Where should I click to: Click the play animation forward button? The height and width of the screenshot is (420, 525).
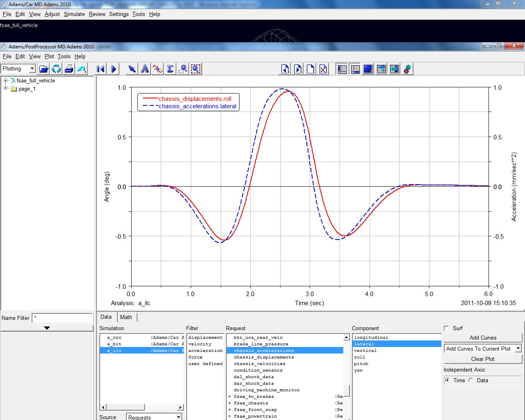[114, 69]
